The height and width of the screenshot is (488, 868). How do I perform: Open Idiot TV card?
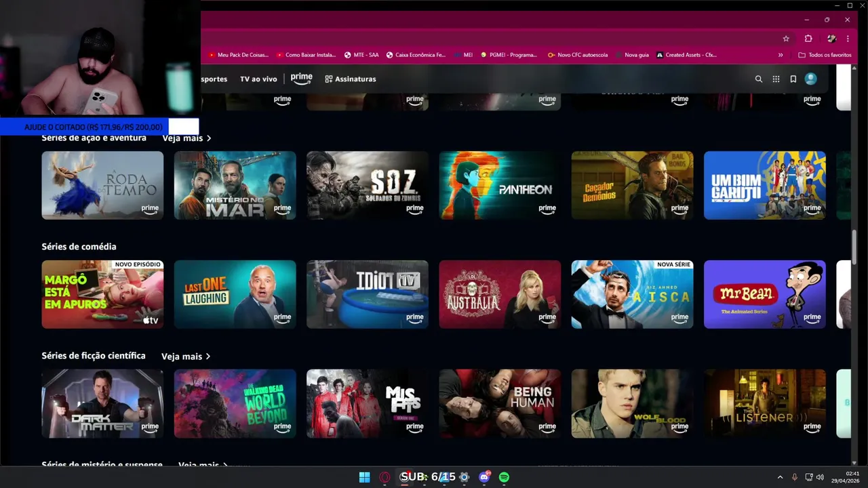[x=368, y=294]
